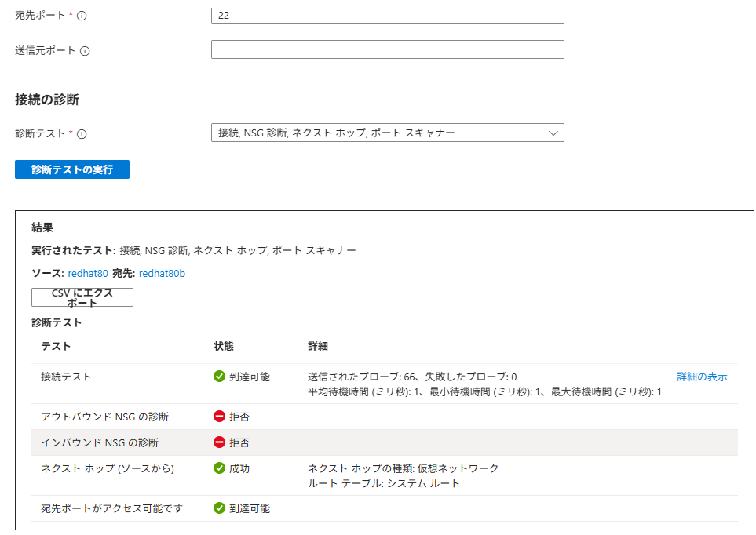Export results via CSV にエクスポート button
756x535 pixels.
[82, 297]
